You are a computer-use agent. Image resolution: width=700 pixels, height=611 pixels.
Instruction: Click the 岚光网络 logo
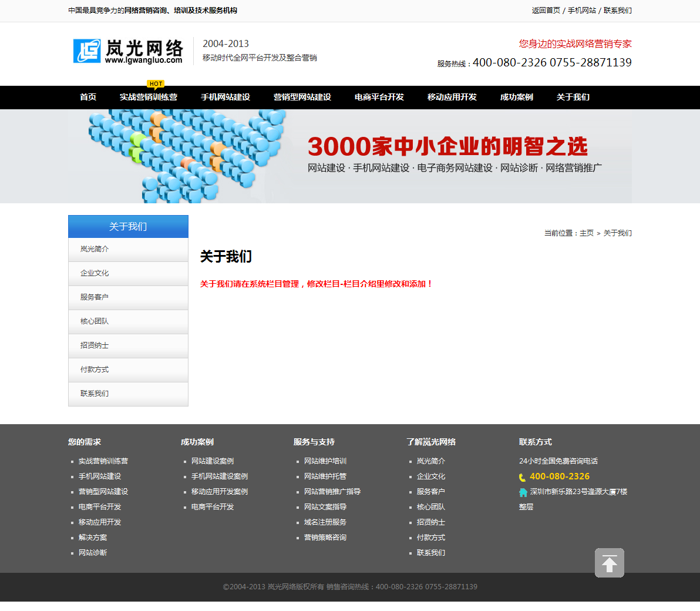[128, 52]
